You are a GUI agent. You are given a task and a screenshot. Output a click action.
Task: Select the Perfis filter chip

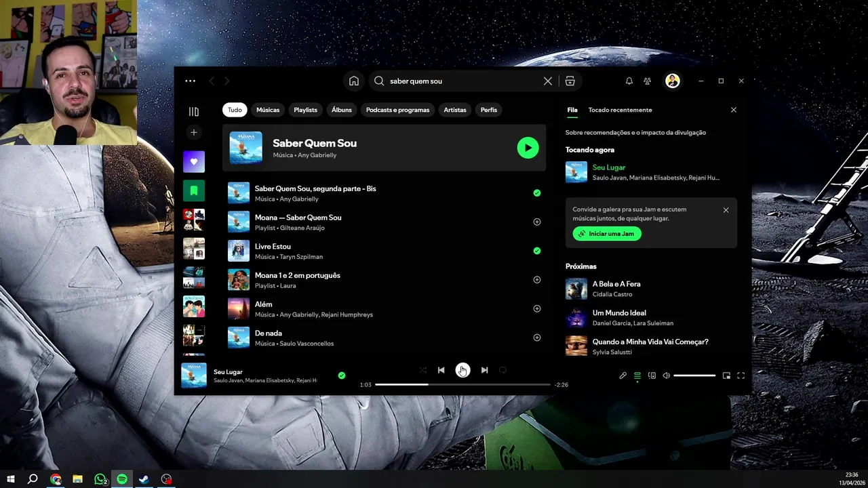tap(489, 110)
